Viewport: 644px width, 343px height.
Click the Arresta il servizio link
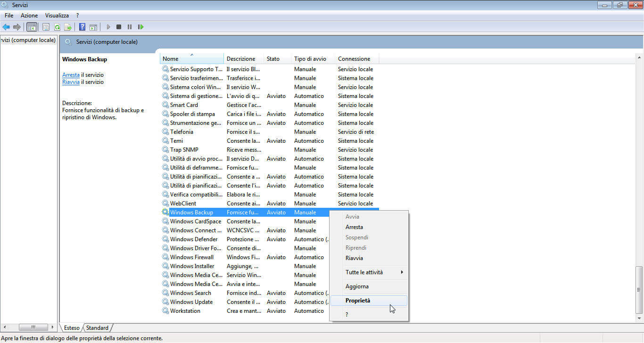pyautogui.click(x=71, y=75)
